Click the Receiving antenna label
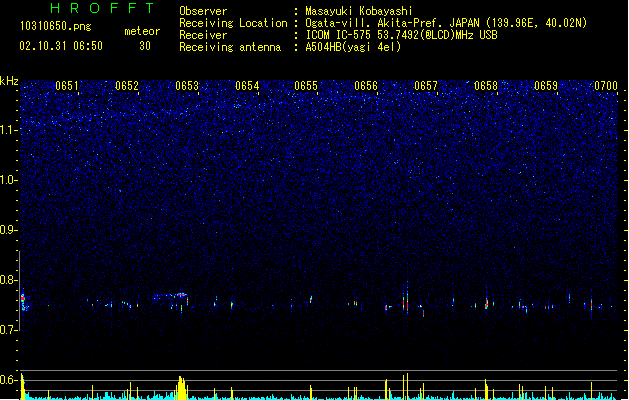The height and width of the screenshot is (400, 629). click(230, 47)
